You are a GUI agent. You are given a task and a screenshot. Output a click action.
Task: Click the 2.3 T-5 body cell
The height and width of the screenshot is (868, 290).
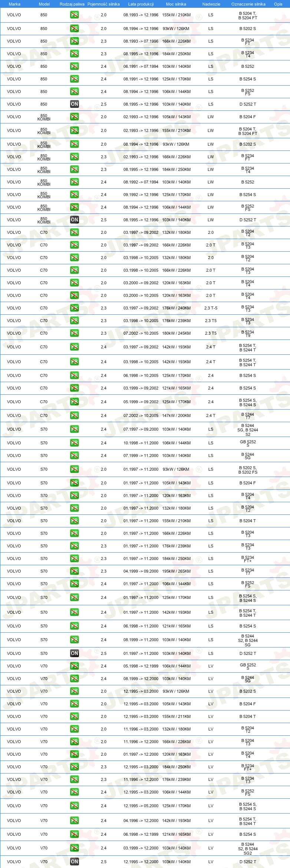point(211,308)
